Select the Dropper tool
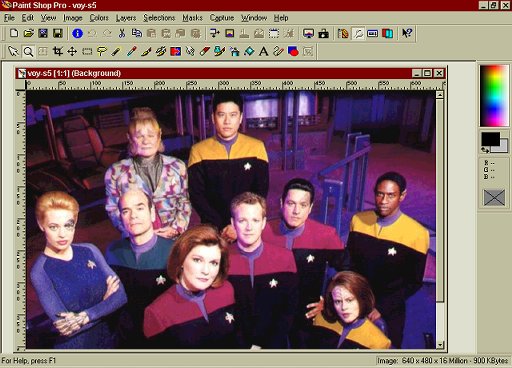512x368 pixels. pyautogui.click(x=131, y=51)
